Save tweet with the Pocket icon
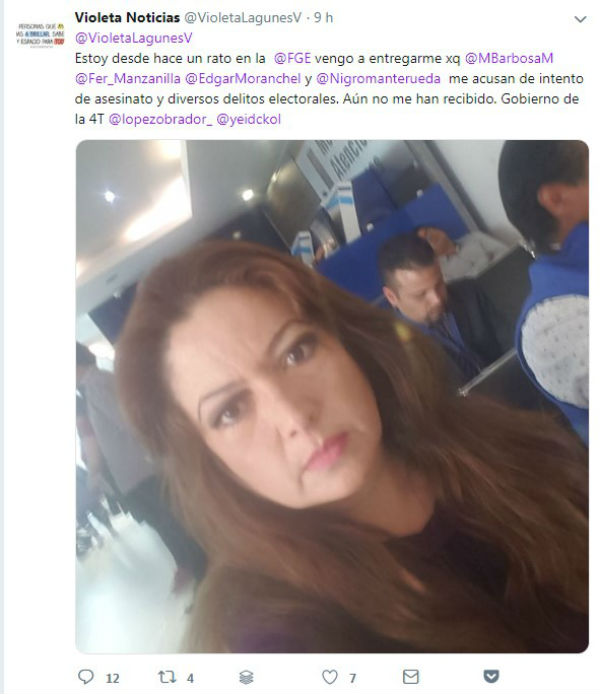Viewport: 600px width, 694px height. tap(491, 676)
